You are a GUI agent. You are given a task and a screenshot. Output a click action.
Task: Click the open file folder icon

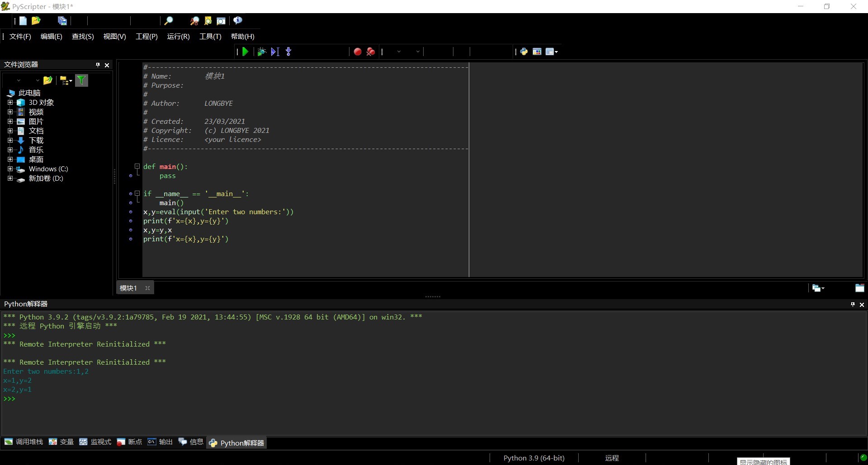tap(36, 21)
